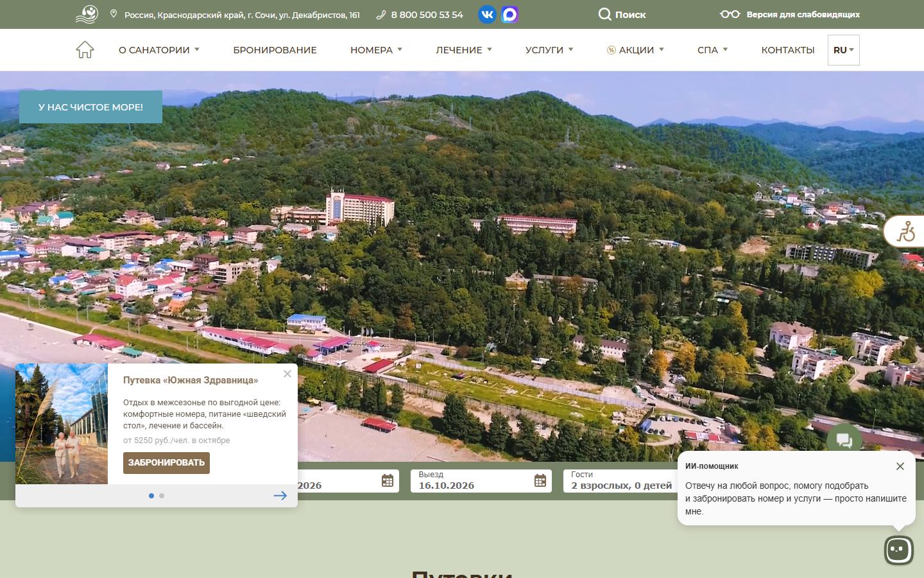This screenshot has height=578, width=924.
Task: Click the address text ул. Декабристов, 161
Action: (x=319, y=15)
